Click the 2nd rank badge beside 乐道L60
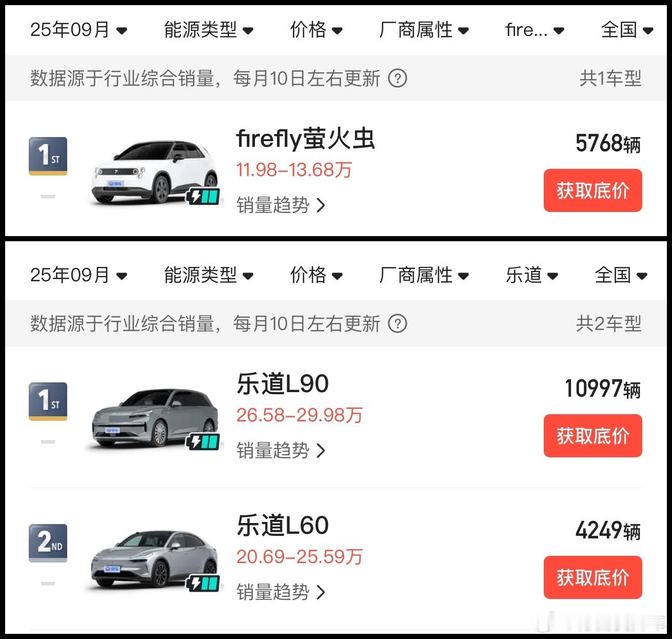The image size is (672, 639). tap(48, 543)
